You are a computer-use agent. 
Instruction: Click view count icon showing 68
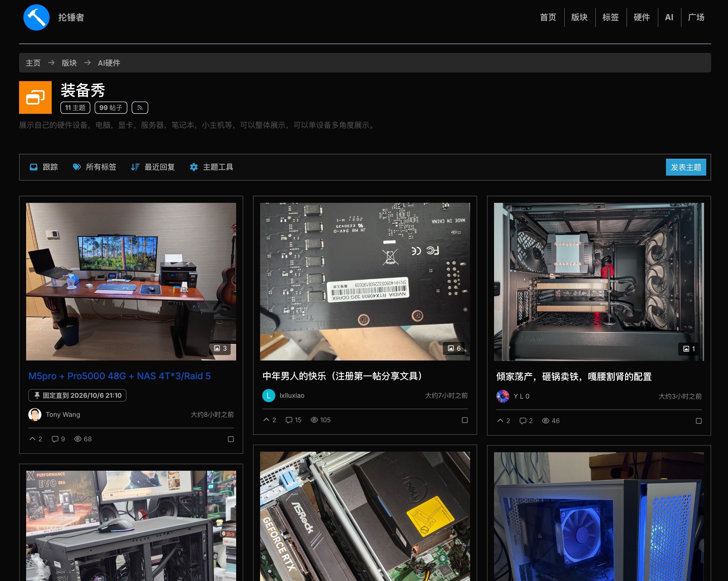(78, 439)
